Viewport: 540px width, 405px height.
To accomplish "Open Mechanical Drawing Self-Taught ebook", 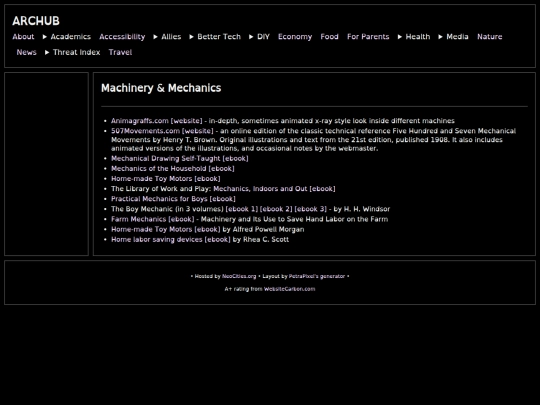I will [179, 158].
